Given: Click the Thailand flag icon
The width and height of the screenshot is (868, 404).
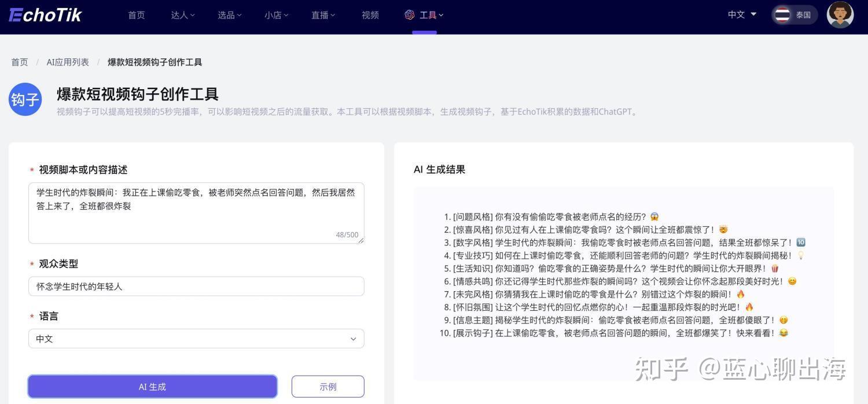Looking at the screenshot, I should 782,15.
